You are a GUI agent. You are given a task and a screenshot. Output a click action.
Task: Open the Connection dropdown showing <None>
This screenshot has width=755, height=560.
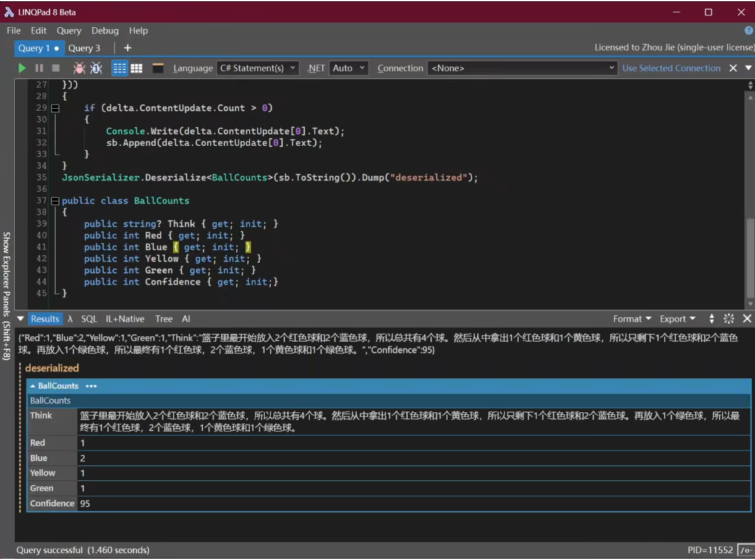pyautogui.click(x=522, y=68)
